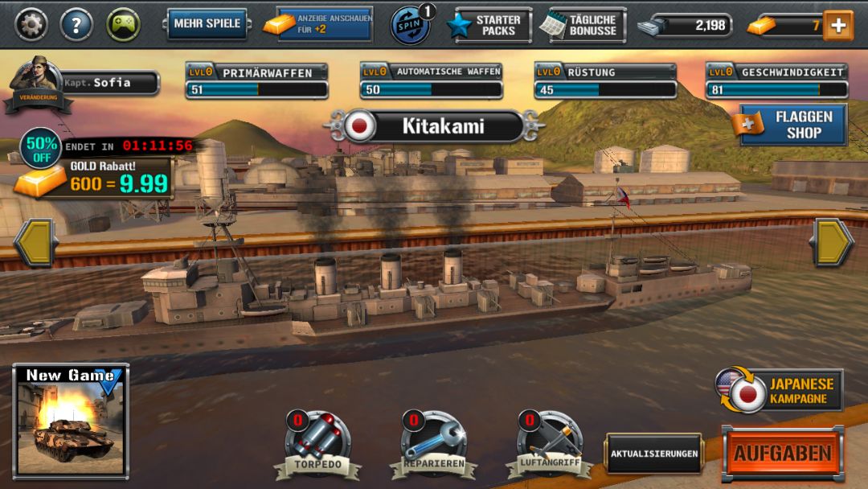
Task: Open the Spin wheel icon
Action: point(411,24)
